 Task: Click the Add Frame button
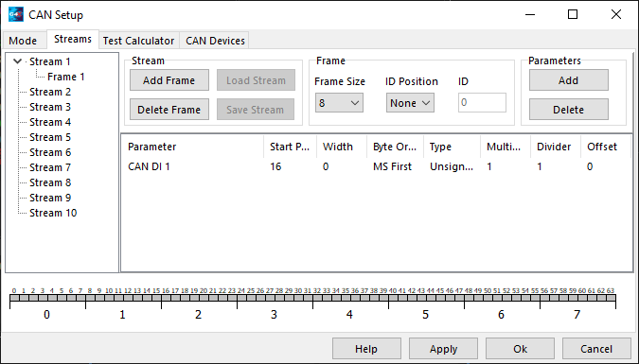[x=169, y=80]
